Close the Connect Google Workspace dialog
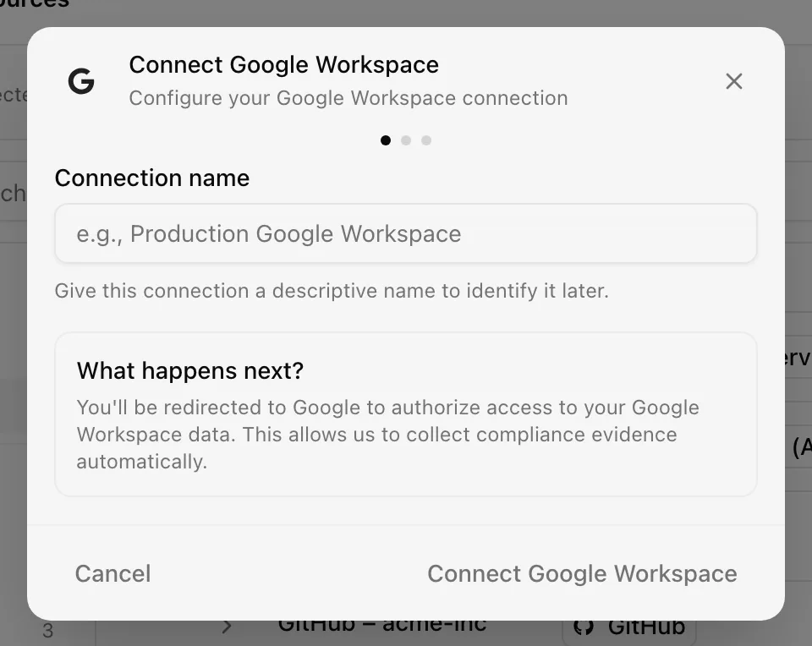This screenshot has width=812, height=646. click(x=734, y=81)
